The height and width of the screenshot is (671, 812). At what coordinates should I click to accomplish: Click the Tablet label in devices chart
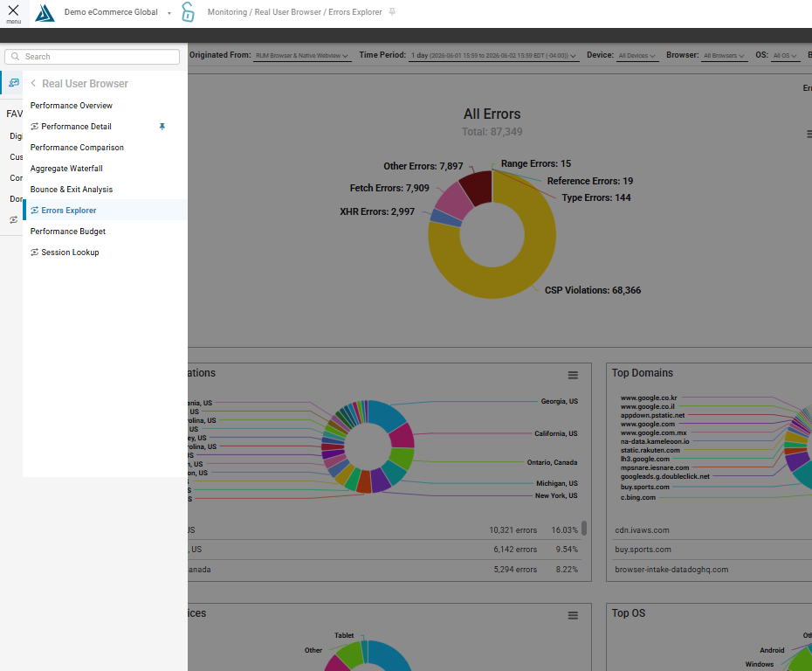point(344,635)
